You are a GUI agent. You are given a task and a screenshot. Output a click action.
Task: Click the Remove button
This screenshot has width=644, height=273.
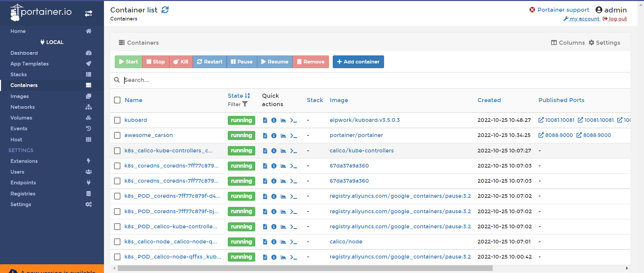[x=311, y=62]
